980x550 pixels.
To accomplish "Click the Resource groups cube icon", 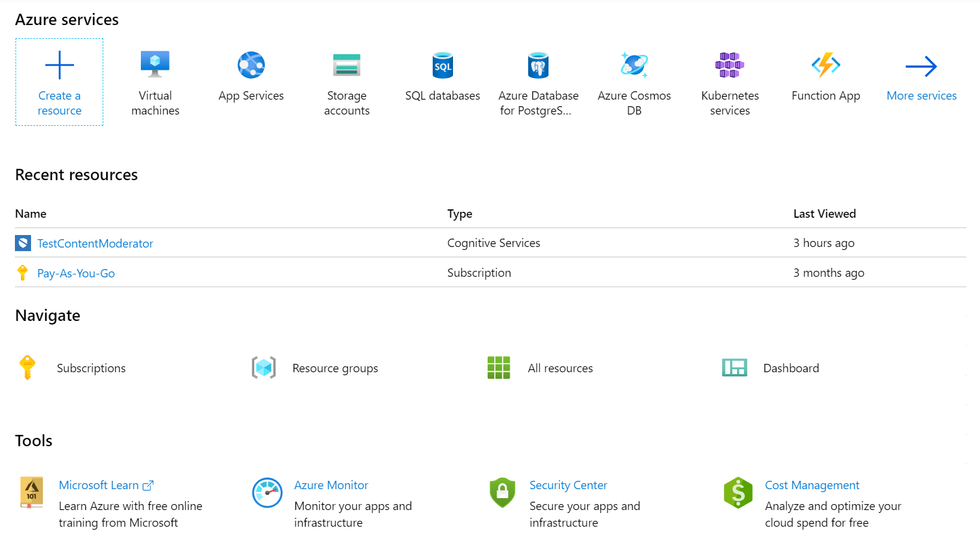I will (x=264, y=367).
